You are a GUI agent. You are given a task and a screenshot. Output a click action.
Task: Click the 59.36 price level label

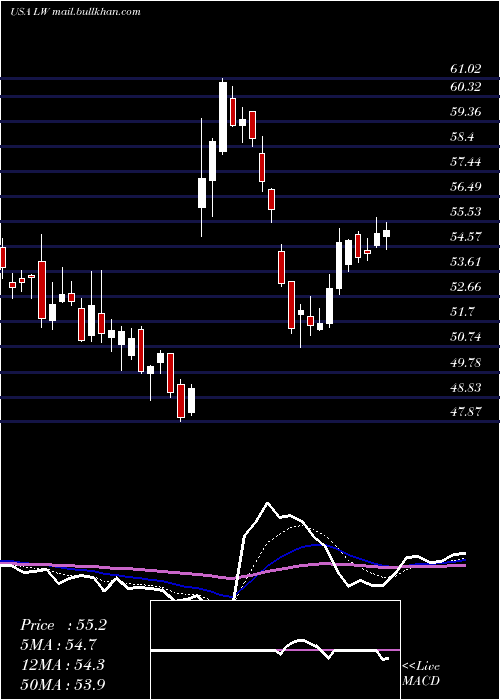466,112
